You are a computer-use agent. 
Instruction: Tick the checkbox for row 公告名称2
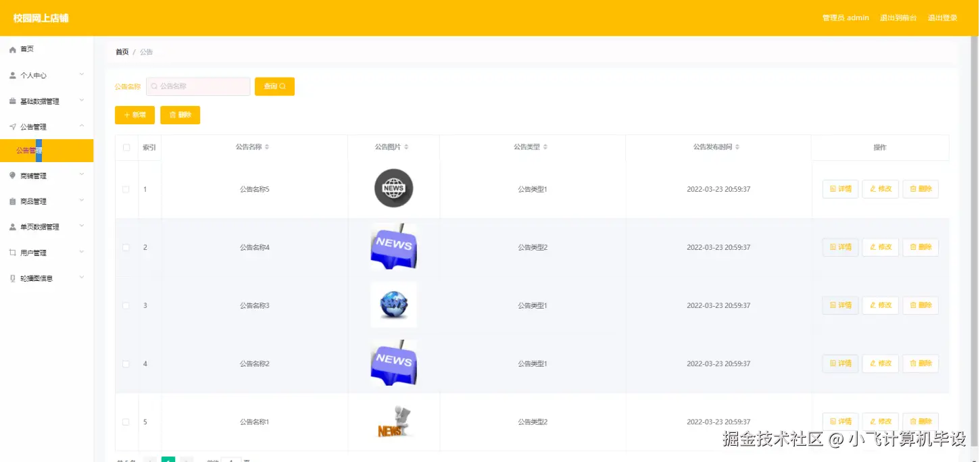(126, 364)
